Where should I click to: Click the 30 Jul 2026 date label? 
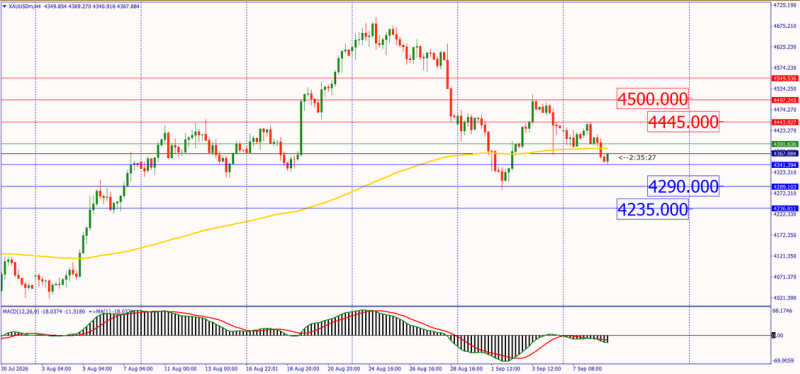(14, 368)
